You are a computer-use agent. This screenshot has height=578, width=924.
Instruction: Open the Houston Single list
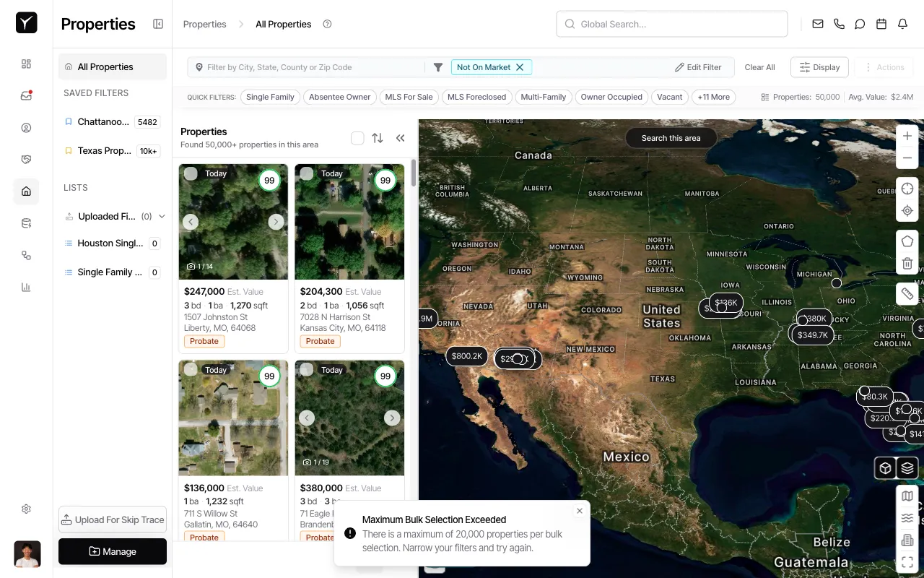(x=113, y=243)
